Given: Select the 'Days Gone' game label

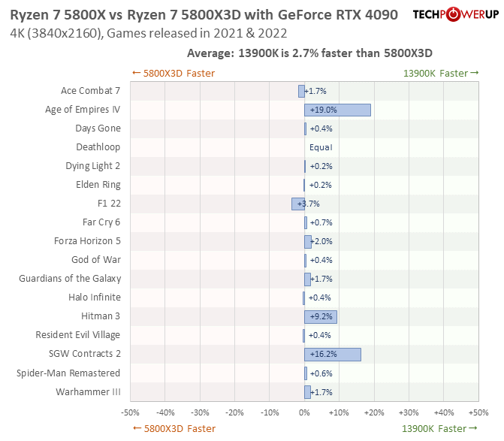Looking at the screenshot, I should [x=98, y=128].
